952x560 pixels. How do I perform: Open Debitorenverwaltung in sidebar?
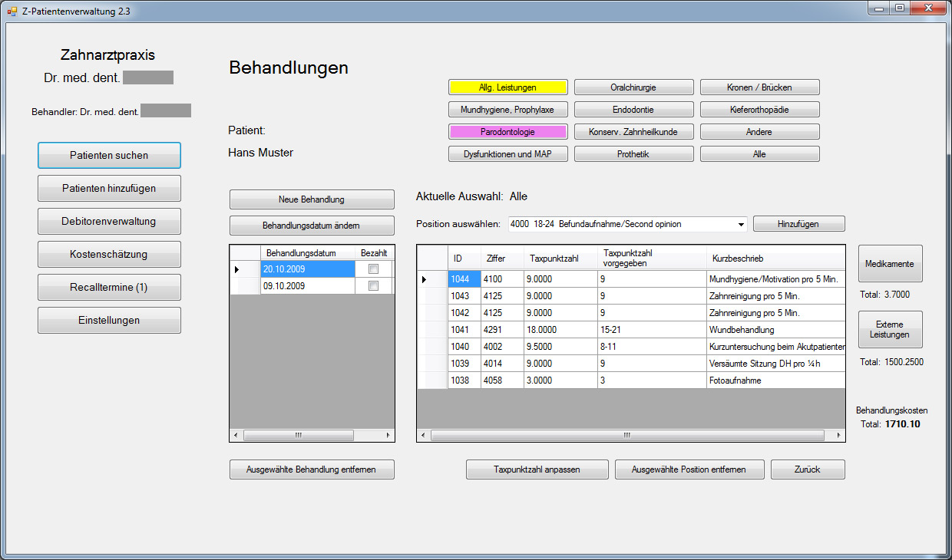pyautogui.click(x=109, y=222)
